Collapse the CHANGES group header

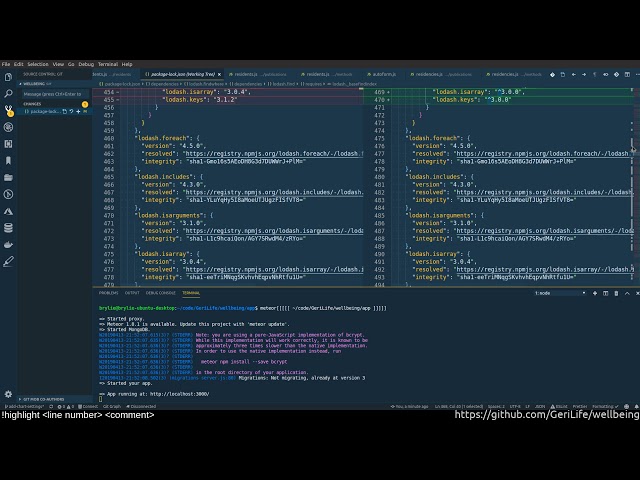click(x=55, y=104)
